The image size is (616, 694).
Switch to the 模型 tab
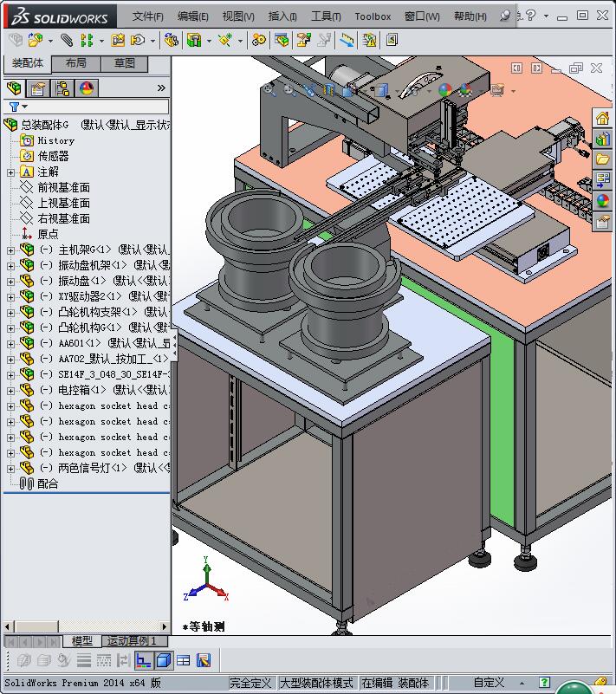click(81, 640)
